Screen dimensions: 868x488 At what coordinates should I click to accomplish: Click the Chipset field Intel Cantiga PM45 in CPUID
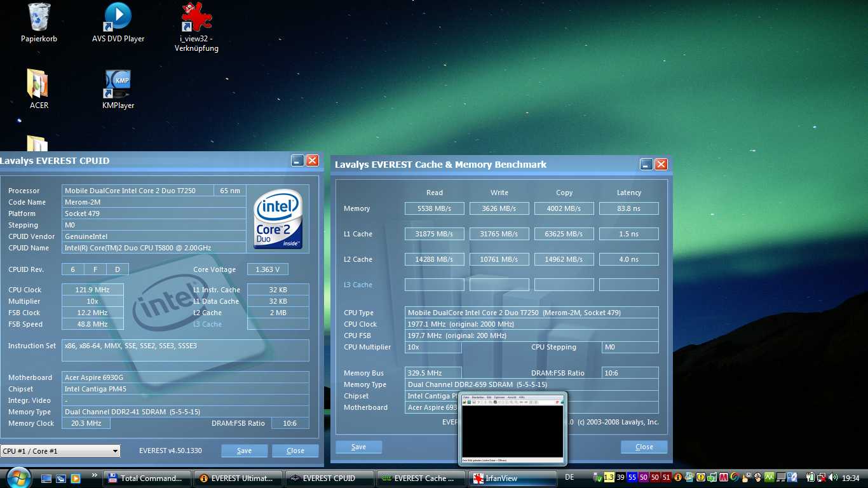tap(186, 389)
